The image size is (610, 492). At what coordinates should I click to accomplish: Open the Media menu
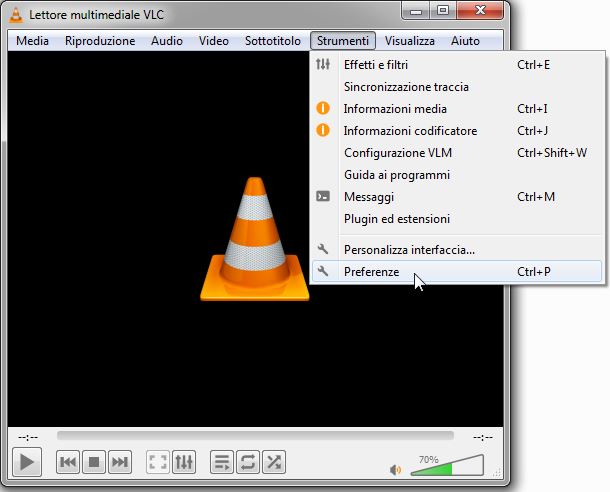tap(32, 41)
